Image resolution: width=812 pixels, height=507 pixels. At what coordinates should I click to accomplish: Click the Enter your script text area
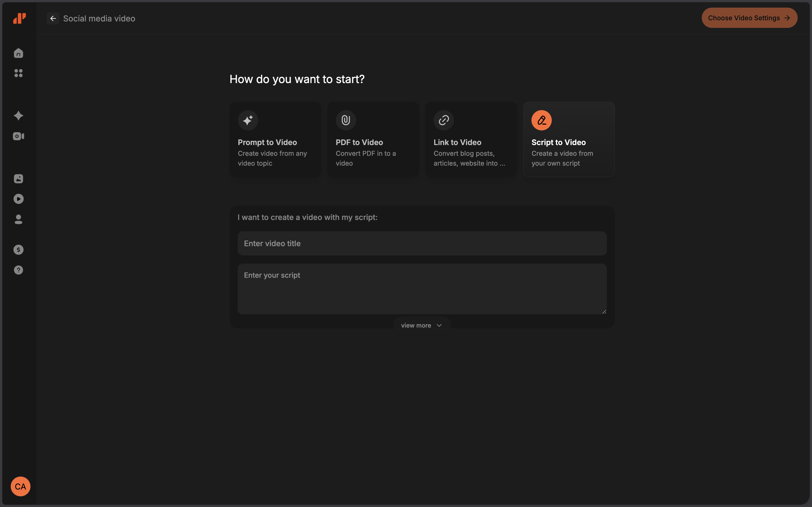[422, 289]
